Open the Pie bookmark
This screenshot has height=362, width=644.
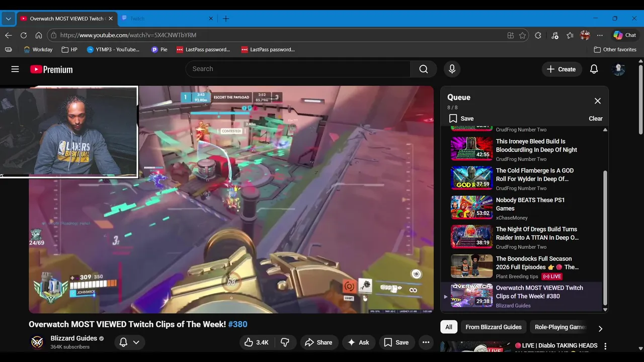pos(159,50)
